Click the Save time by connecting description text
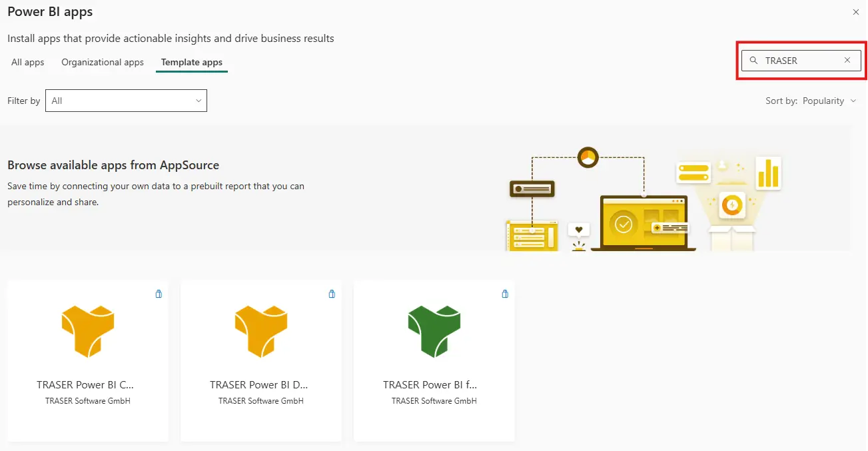The height and width of the screenshot is (451, 868). pos(156,194)
